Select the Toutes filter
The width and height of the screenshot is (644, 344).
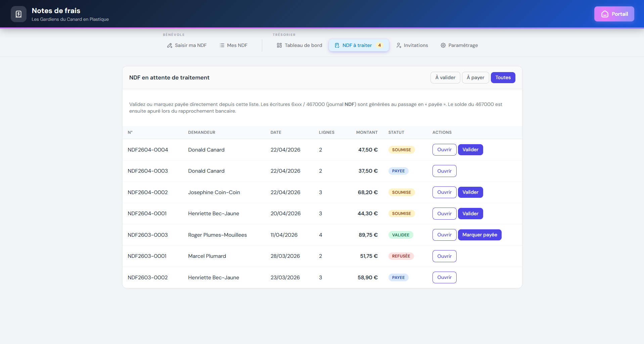[503, 77]
